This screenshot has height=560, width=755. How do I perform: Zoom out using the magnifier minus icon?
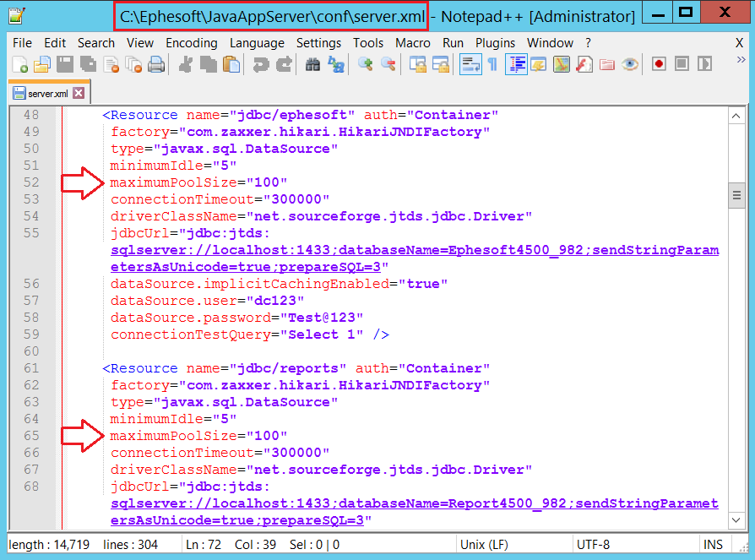pos(388,64)
